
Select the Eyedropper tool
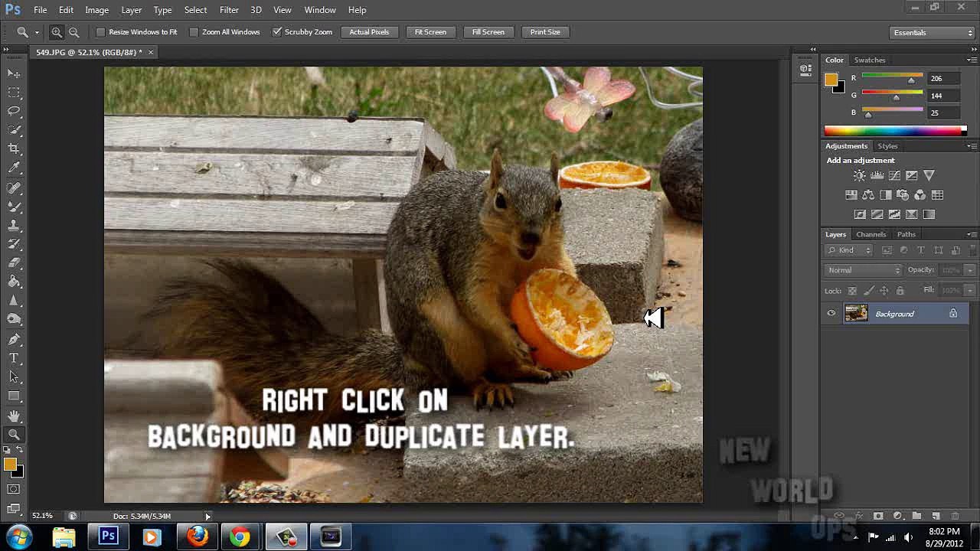[14, 168]
